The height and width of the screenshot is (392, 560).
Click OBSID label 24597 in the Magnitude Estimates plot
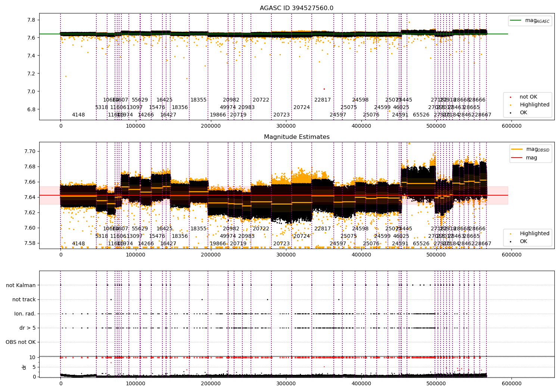coord(338,244)
